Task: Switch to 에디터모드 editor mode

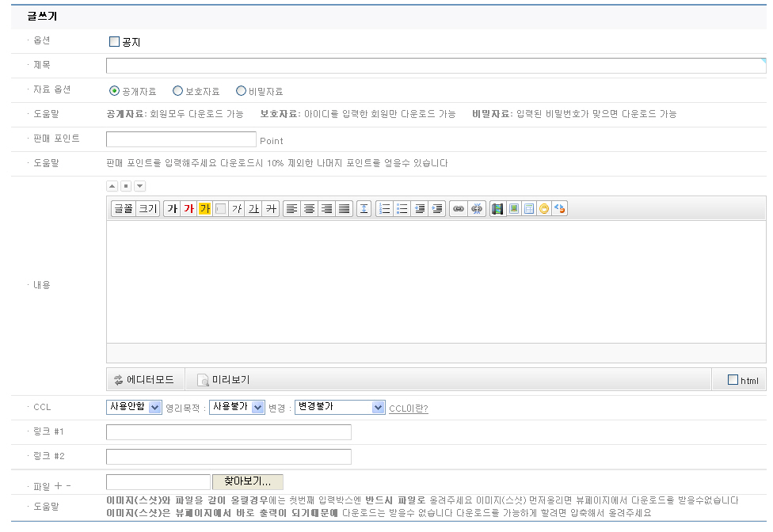Action: coord(144,380)
